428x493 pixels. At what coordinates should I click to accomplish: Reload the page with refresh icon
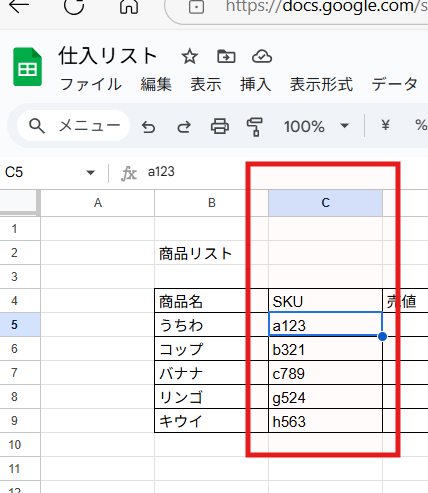click(x=74, y=6)
